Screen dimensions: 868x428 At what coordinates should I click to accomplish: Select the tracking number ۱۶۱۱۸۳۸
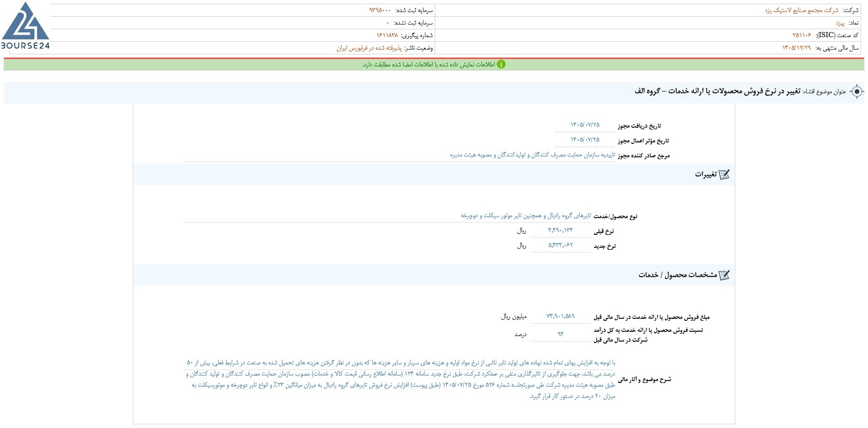click(x=387, y=35)
